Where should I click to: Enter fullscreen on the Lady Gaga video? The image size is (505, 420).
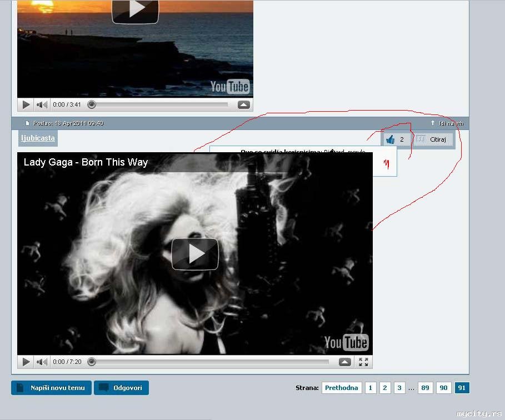[x=363, y=362]
